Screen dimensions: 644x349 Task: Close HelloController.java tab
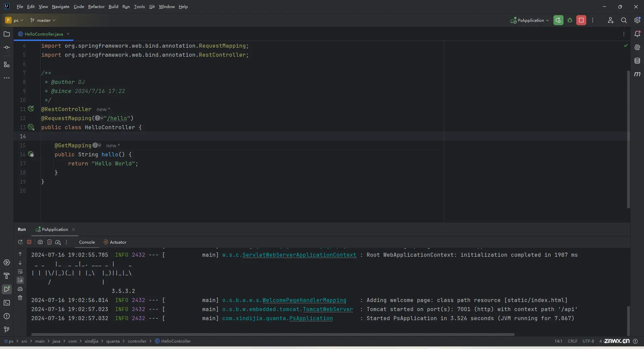68,34
